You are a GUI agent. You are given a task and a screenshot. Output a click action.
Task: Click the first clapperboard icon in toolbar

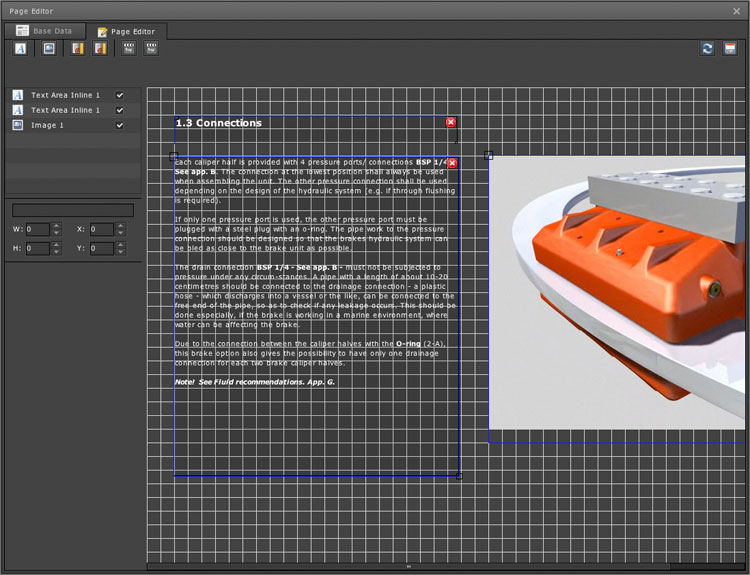coord(128,48)
